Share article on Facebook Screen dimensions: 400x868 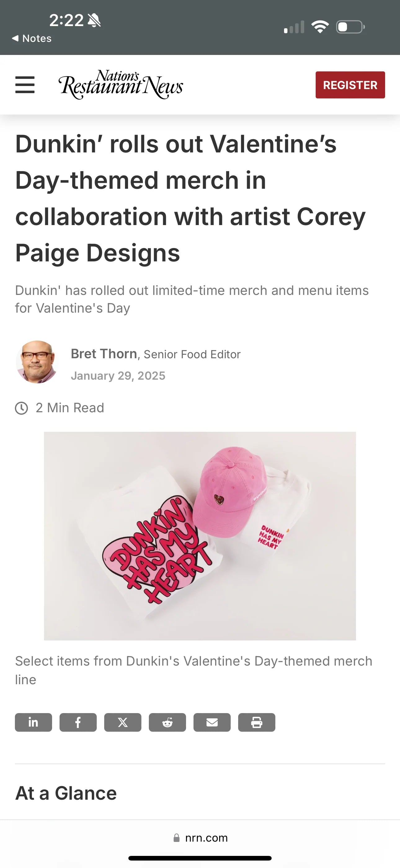point(78,722)
